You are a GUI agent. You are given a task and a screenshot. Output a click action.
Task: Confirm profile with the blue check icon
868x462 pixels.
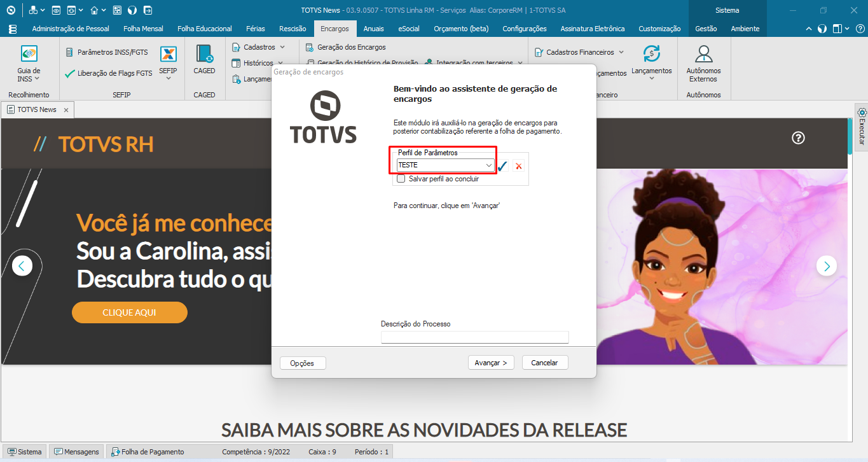[x=502, y=166]
